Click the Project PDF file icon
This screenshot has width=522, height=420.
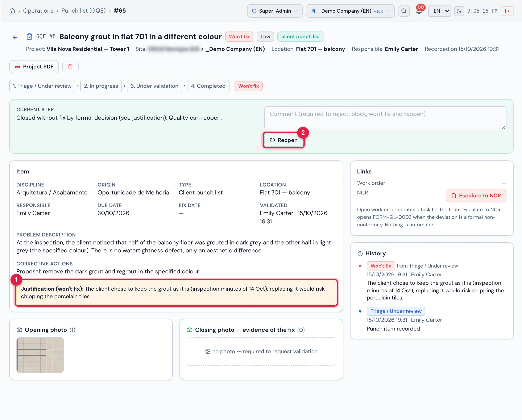point(17,67)
